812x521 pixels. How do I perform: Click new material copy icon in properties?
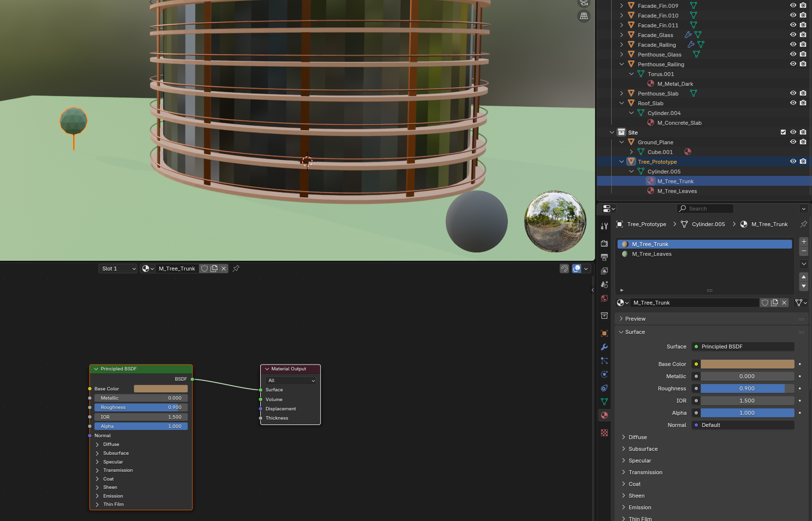pyautogui.click(x=774, y=303)
